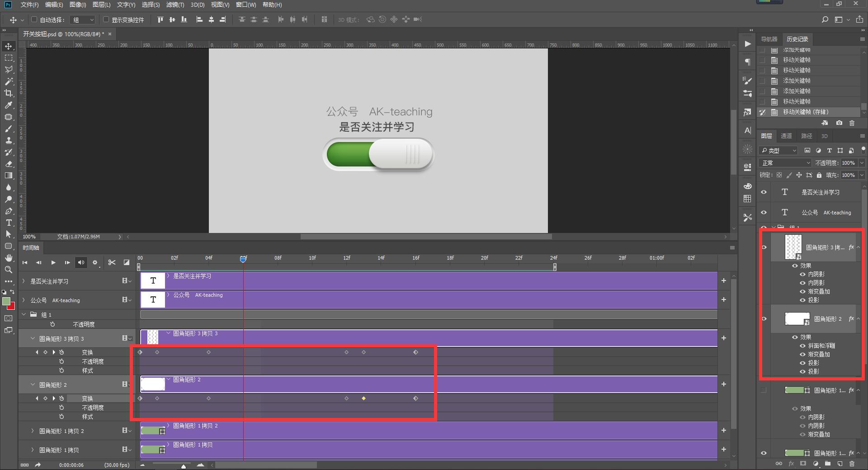This screenshot has height=470, width=868.
Task: Play the timeline animation
Action: click(x=53, y=262)
